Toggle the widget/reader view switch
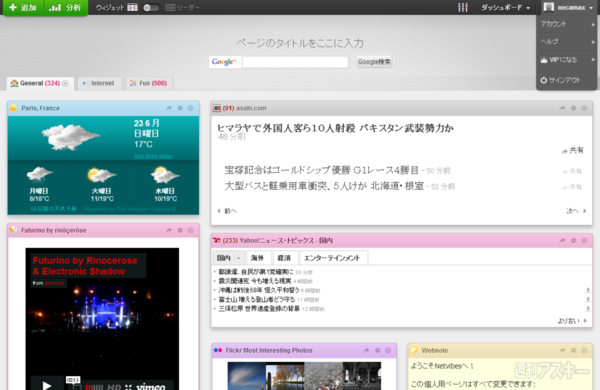Screen dimensions: 600x390 (x=151, y=8)
